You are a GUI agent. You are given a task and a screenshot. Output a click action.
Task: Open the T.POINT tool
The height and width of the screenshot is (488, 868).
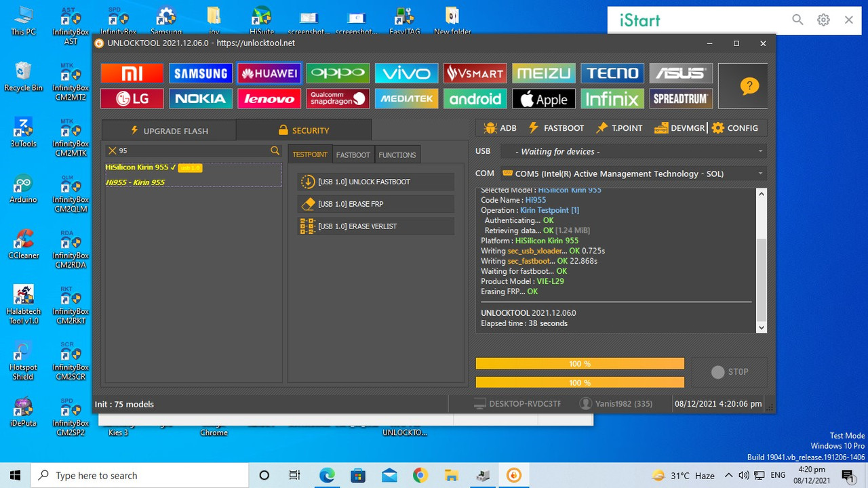(x=618, y=127)
